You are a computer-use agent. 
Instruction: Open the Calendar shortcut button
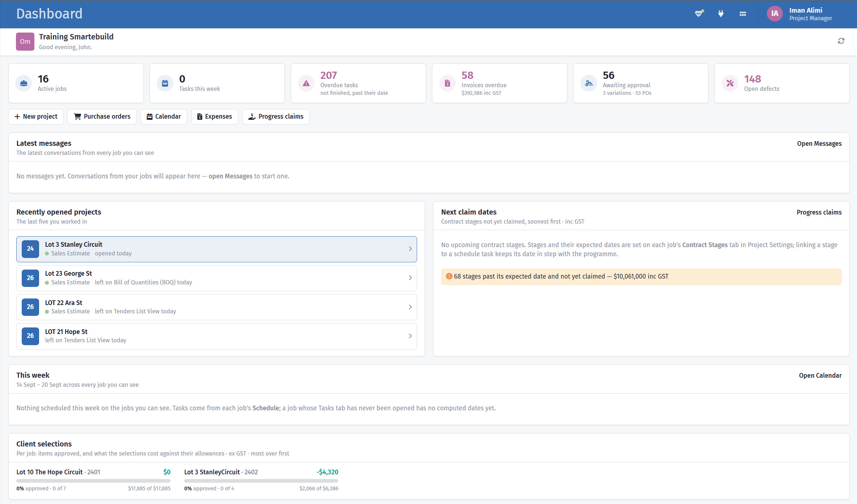[164, 117]
